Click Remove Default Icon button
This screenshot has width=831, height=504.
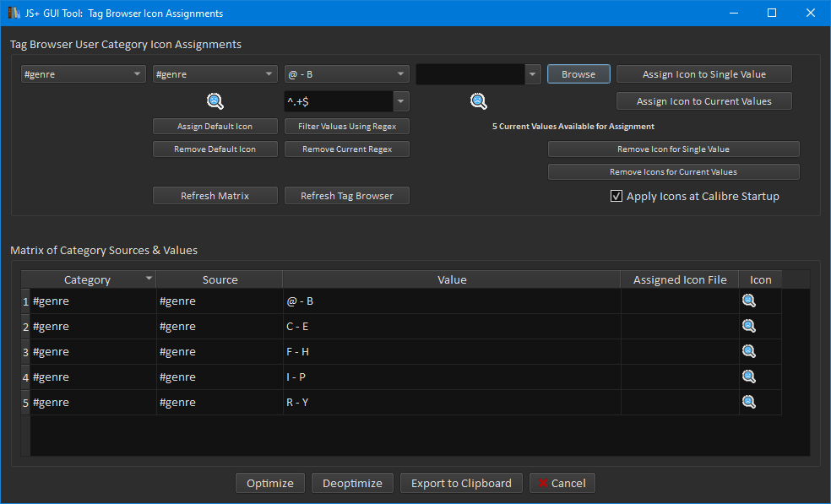215,149
